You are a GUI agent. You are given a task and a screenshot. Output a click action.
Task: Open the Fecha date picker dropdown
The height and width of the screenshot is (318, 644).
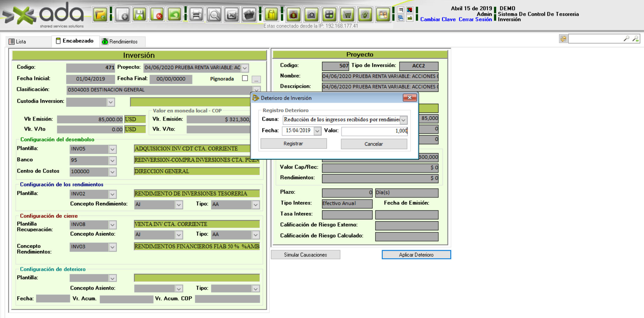[x=317, y=131]
